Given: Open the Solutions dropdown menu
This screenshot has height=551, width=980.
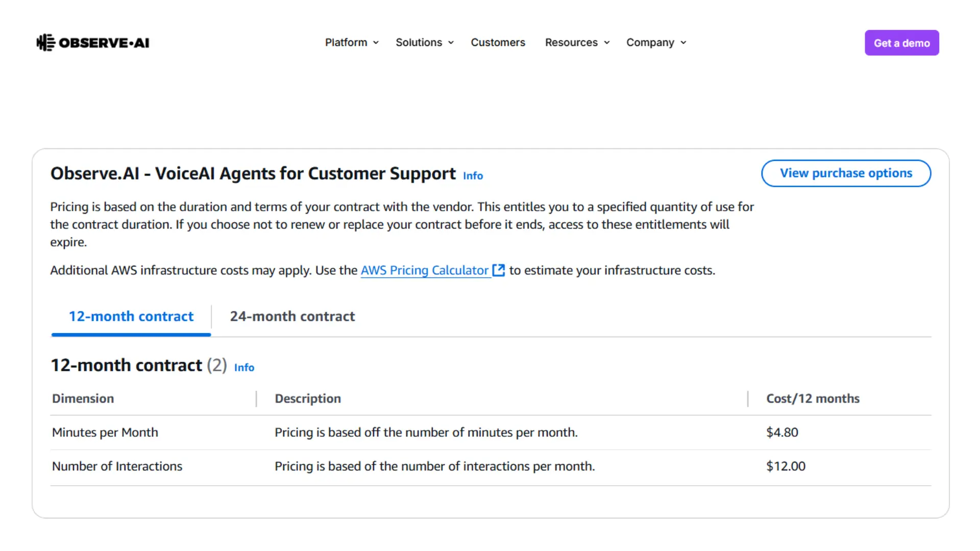Looking at the screenshot, I should 424,42.
